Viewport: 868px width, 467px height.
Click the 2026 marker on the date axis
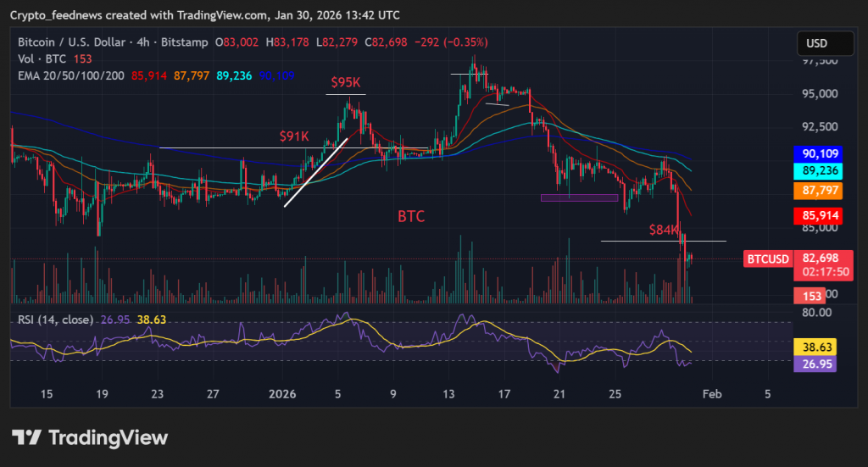pyautogui.click(x=282, y=394)
